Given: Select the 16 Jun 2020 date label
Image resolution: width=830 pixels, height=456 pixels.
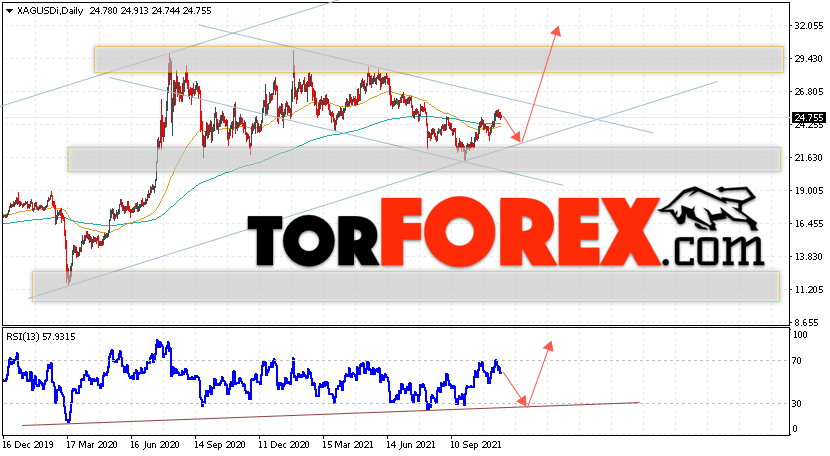Looking at the screenshot, I should click(x=155, y=445).
